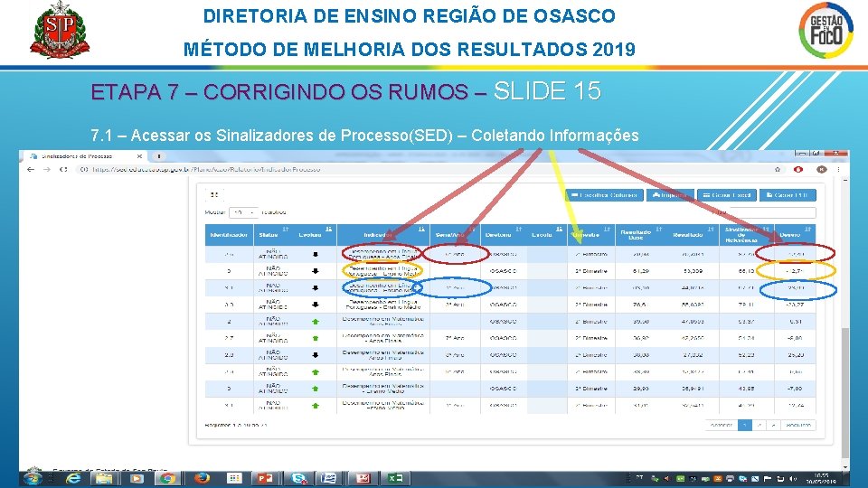Sort by the Bimestre column header
The height and width of the screenshot is (488, 868).
(591, 235)
